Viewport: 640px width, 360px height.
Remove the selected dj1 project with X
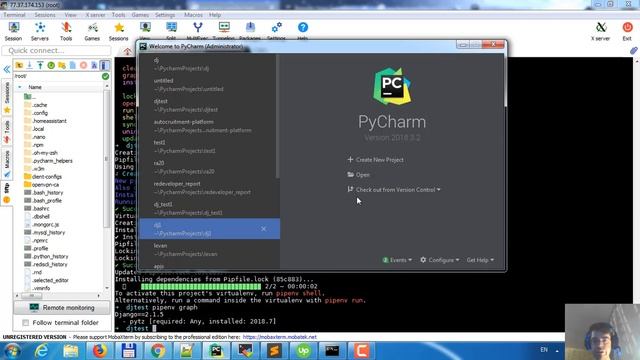click(264, 229)
